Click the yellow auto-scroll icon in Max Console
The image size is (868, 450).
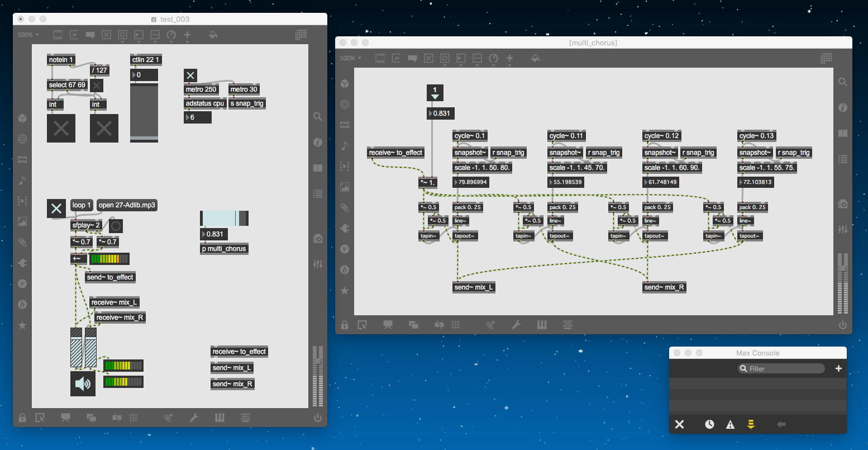pos(751,424)
